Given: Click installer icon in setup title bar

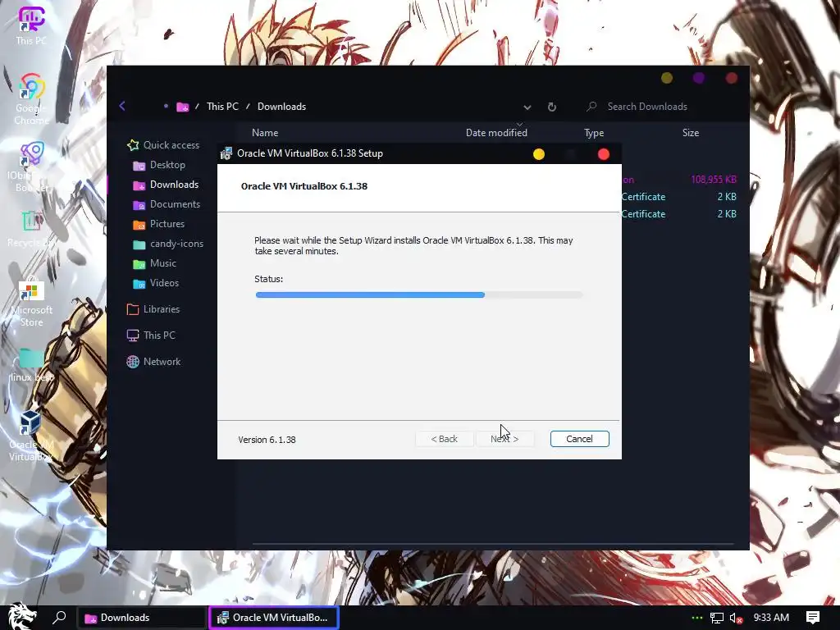Looking at the screenshot, I should pyautogui.click(x=226, y=153).
